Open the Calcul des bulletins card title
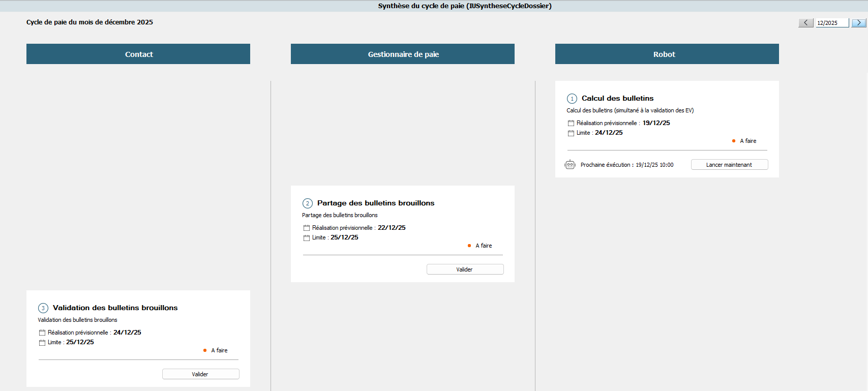This screenshot has width=868, height=391. tap(617, 98)
